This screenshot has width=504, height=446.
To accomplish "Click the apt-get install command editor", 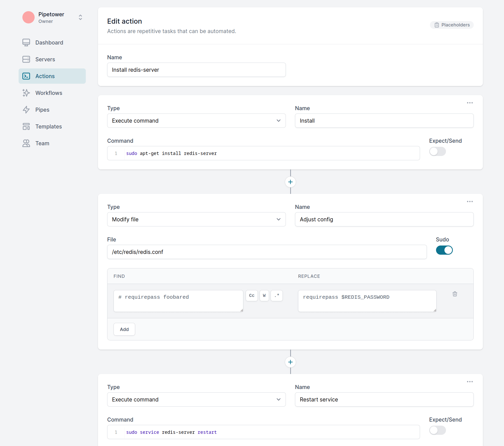I will pos(263,153).
